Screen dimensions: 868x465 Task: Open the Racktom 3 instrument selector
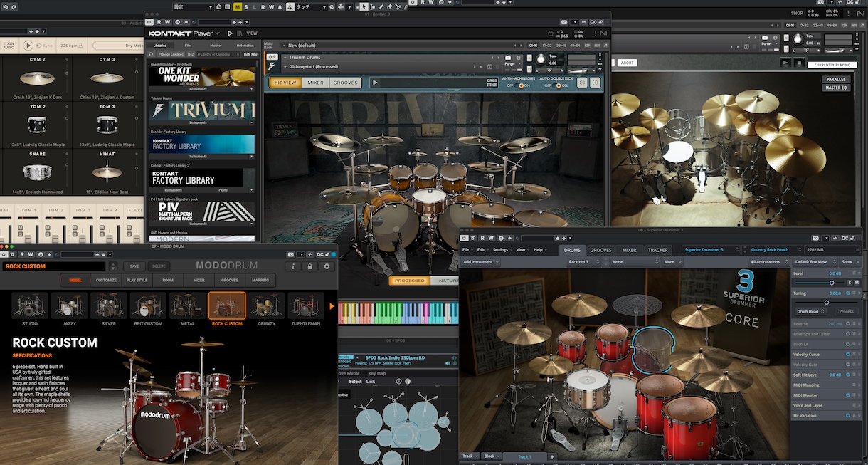pyautogui.click(x=583, y=262)
